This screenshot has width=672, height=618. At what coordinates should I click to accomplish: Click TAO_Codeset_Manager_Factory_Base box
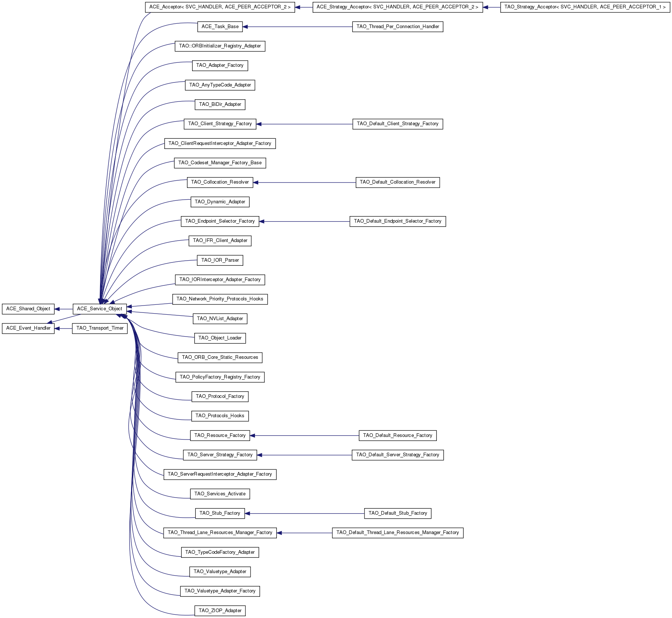pos(220,163)
